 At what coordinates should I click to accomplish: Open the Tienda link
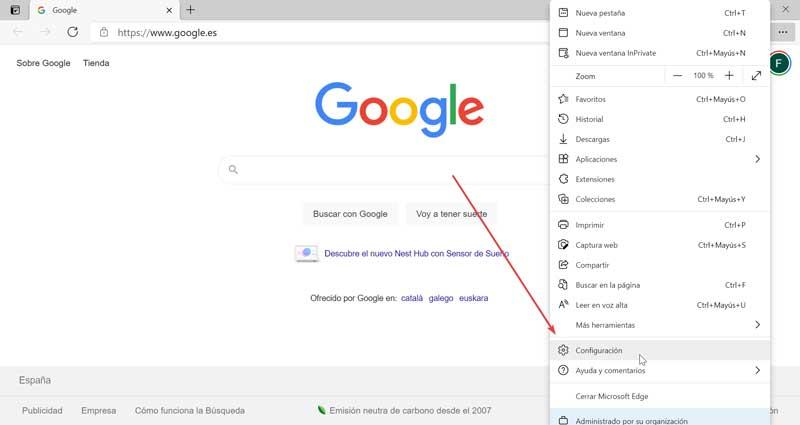click(x=96, y=63)
